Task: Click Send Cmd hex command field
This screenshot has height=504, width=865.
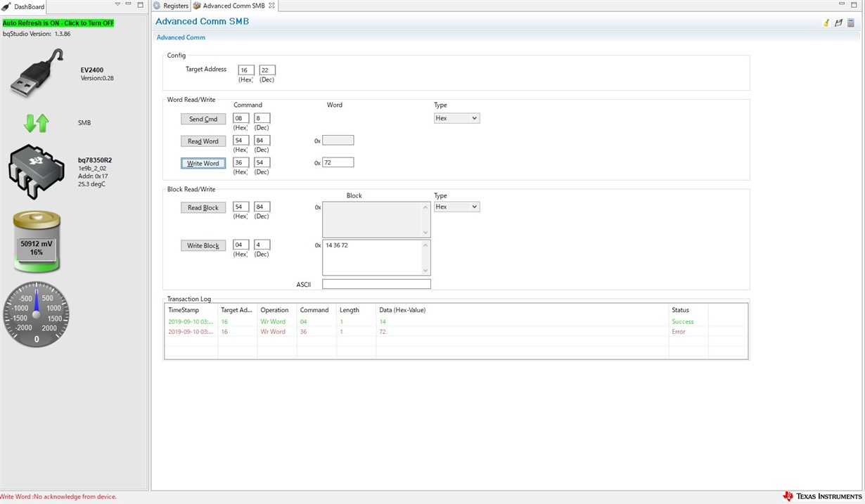Action: click(x=241, y=118)
